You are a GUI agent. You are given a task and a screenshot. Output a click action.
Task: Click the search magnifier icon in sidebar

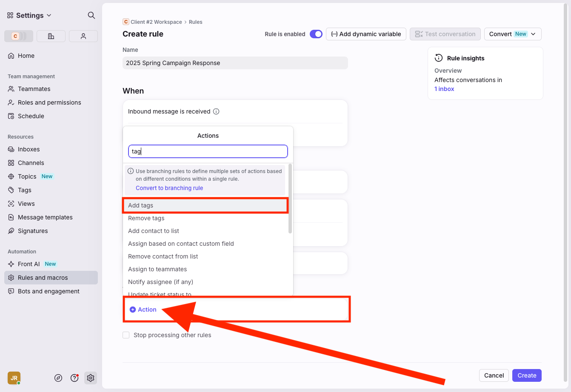[x=91, y=15]
